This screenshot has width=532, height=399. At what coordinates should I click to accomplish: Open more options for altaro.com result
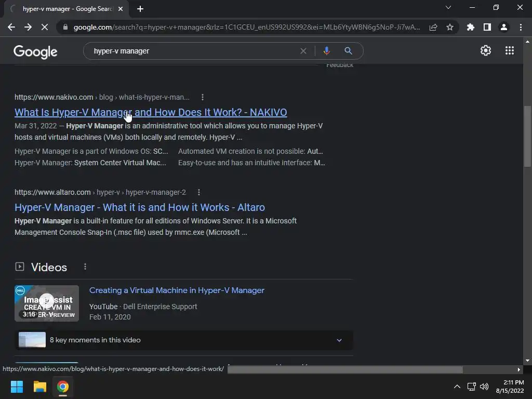199,192
